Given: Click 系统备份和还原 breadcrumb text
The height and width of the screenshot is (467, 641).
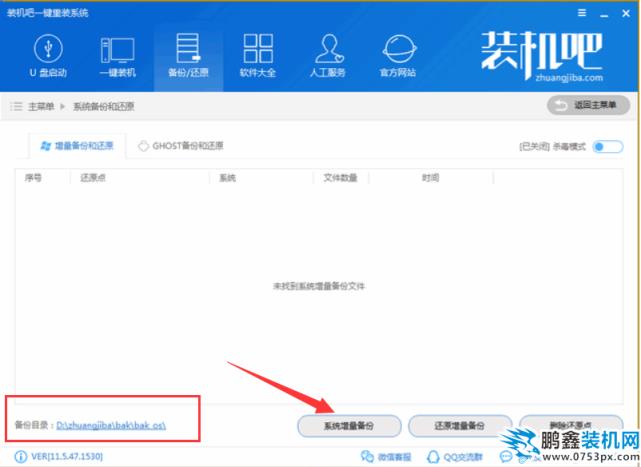Looking at the screenshot, I should pyautogui.click(x=104, y=107).
